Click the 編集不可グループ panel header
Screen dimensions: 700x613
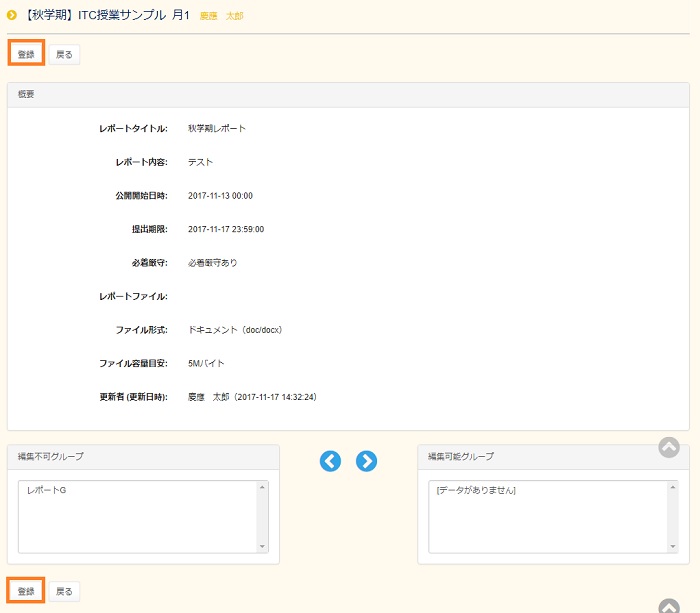143,456
